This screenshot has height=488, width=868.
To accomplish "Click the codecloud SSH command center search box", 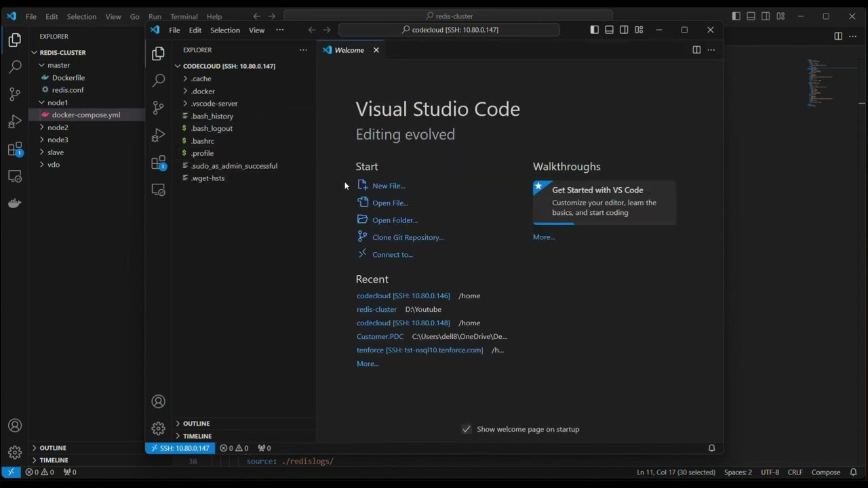I will (x=449, y=30).
